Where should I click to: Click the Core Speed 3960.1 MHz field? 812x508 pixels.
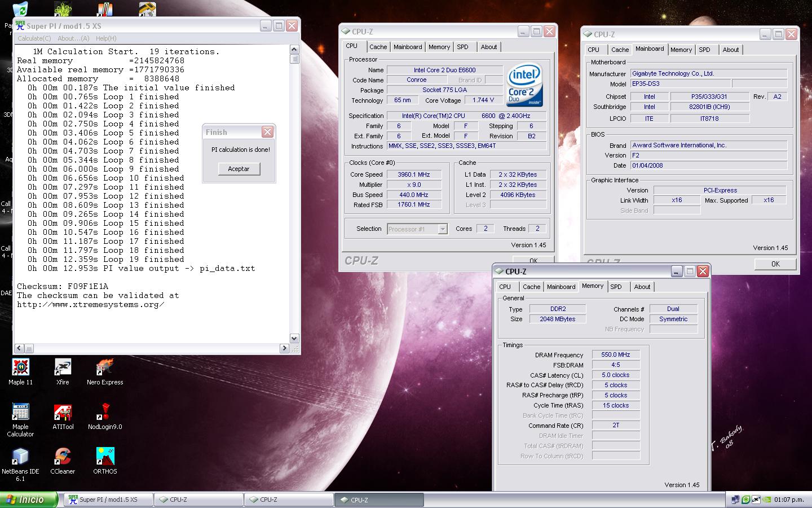[x=414, y=174]
